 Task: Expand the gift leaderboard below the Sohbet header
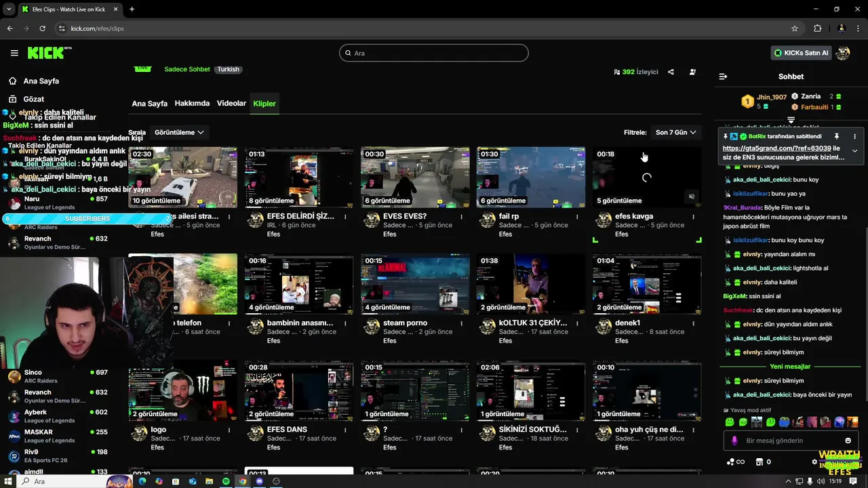point(791,120)
